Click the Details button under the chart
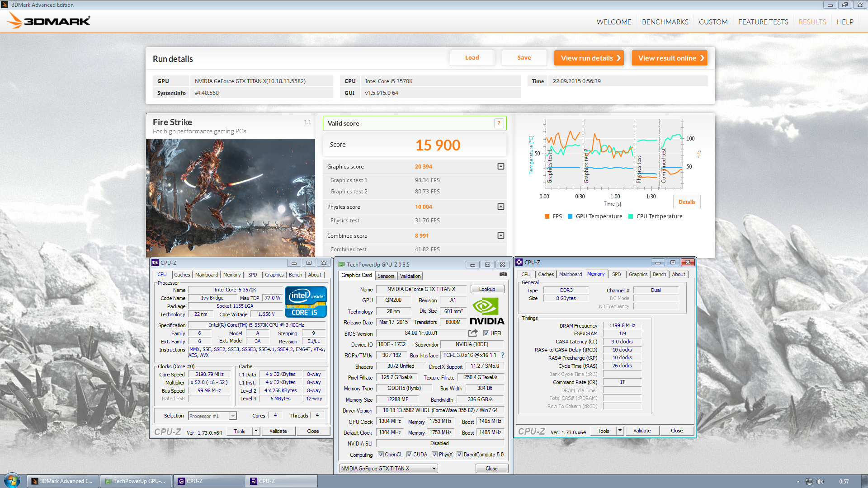The width and height of the screenshot is (868, 488). pos(687,202)
